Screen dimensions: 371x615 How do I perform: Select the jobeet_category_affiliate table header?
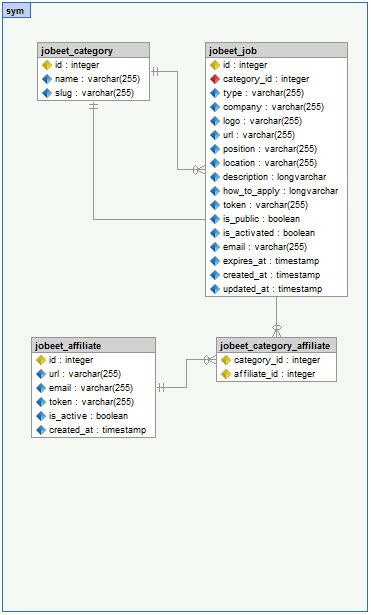276,346
